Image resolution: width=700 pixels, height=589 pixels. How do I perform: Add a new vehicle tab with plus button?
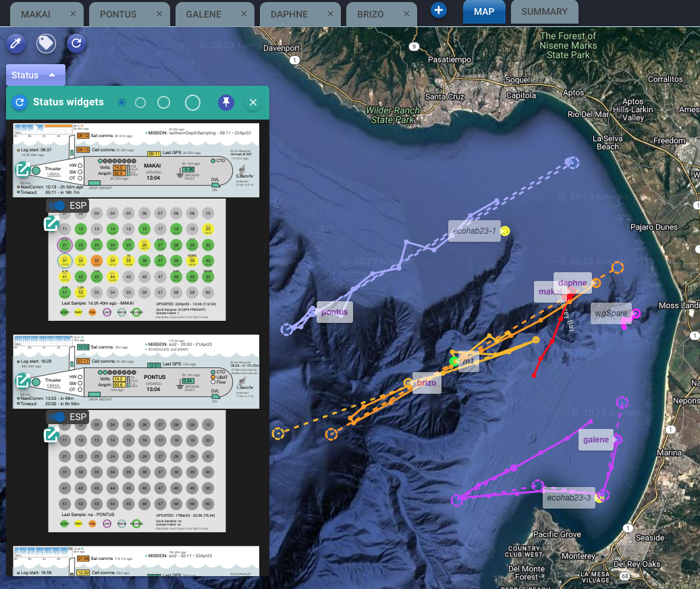pos(439,10)
